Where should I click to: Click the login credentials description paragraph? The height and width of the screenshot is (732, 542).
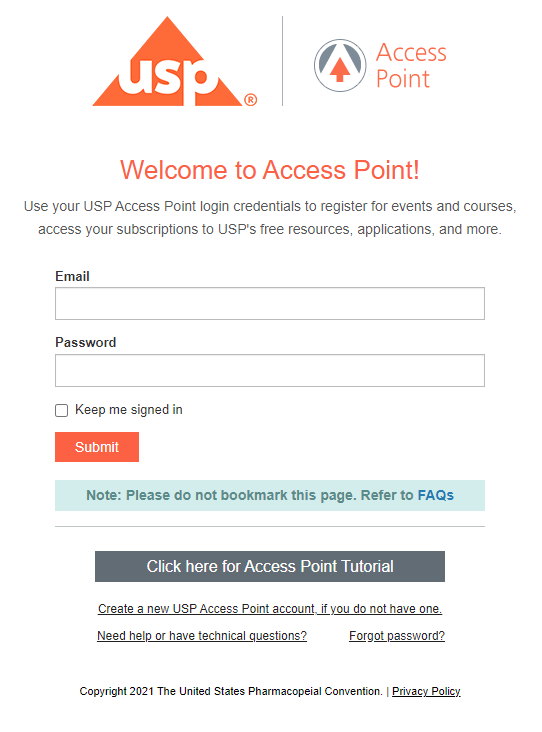tap(270, 218)
